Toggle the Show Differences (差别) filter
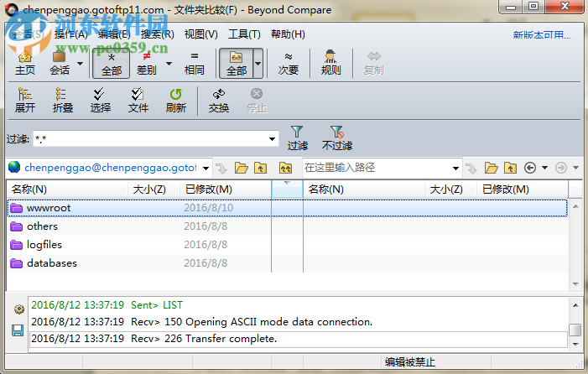 146,63
